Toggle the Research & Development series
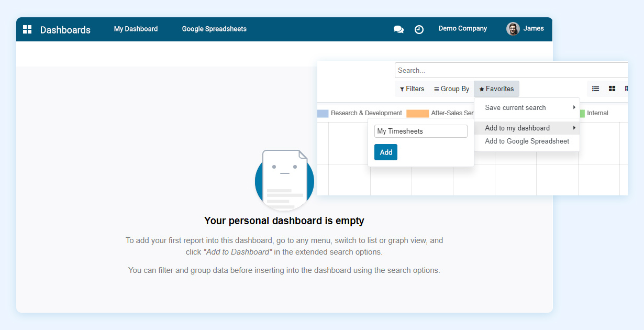 tap(367, 113)
